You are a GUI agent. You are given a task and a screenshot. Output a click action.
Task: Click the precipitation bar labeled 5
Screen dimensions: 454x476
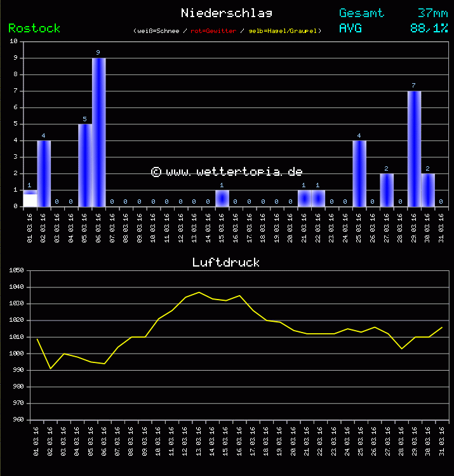(x=84, y=165)
